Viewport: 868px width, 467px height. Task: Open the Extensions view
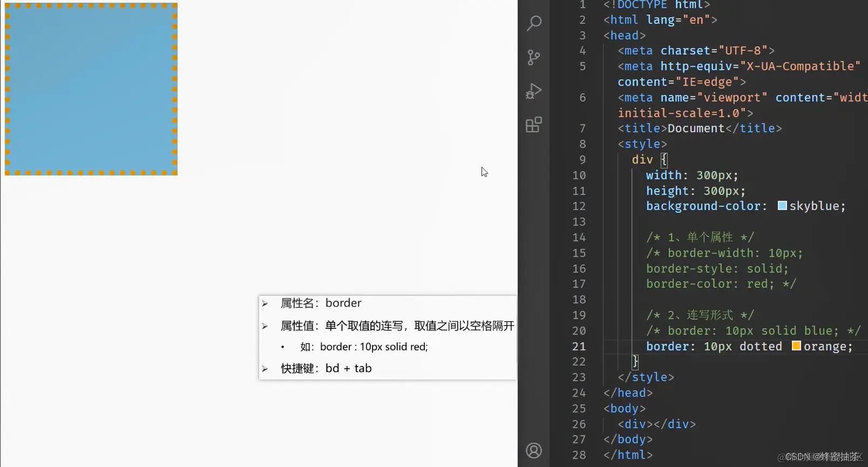coord(534,125)
